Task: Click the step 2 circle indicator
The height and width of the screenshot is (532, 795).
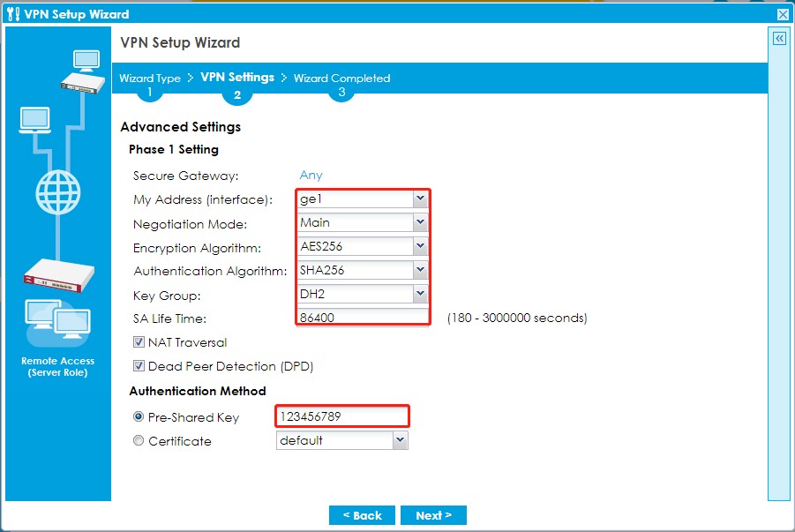Action: [x=236, y=95]
